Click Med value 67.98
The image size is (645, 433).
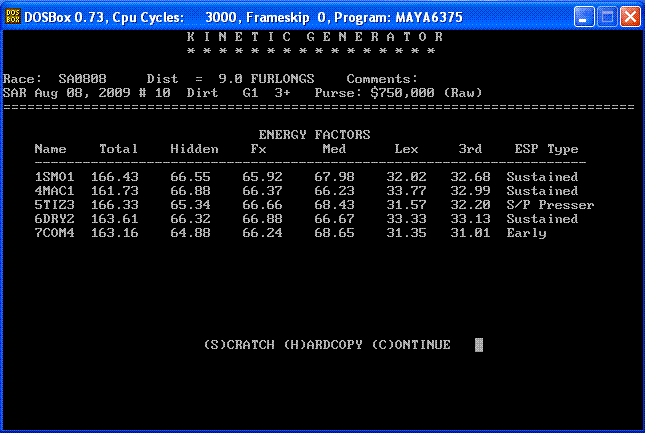click(334, 177)
